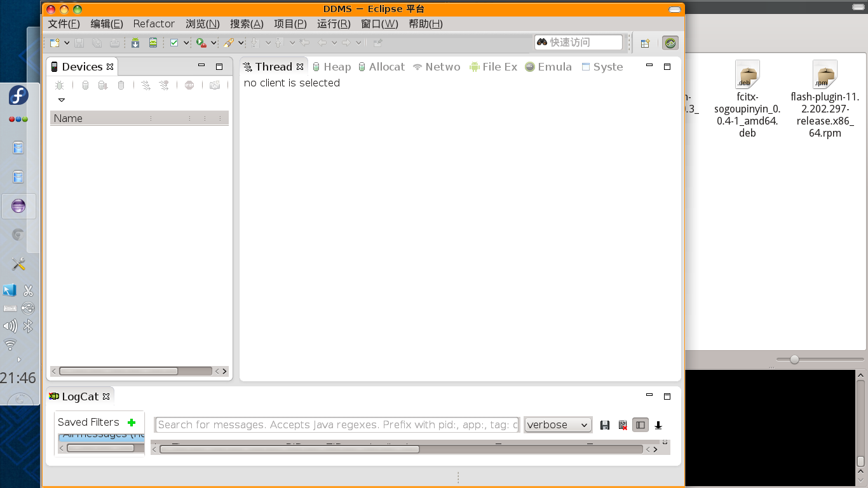Open the 帮助(H) menu
868x488 pixels.
(x=426, y=24)
